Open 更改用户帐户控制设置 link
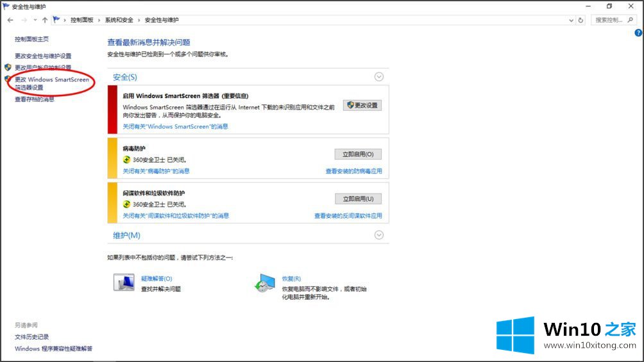 click(x=43, y=67)
